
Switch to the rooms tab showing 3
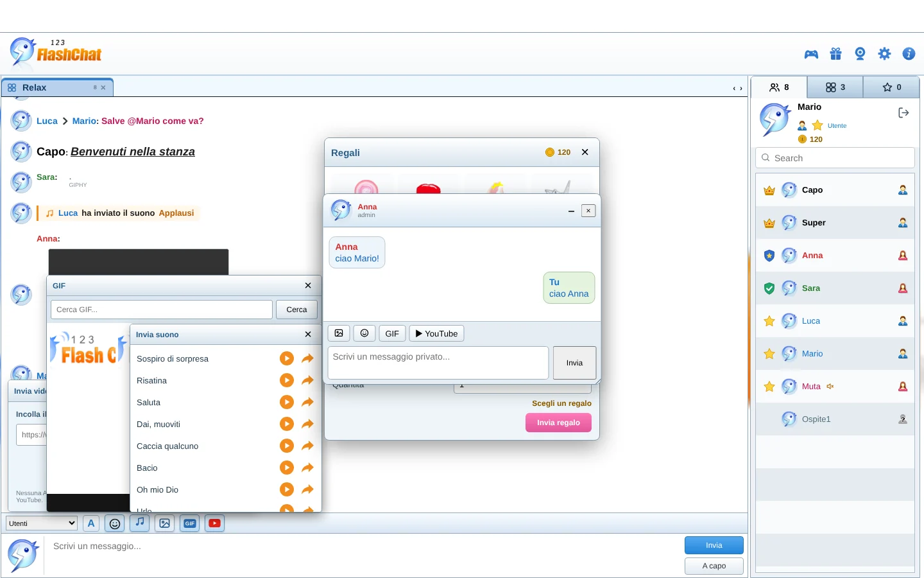(835, 87)
